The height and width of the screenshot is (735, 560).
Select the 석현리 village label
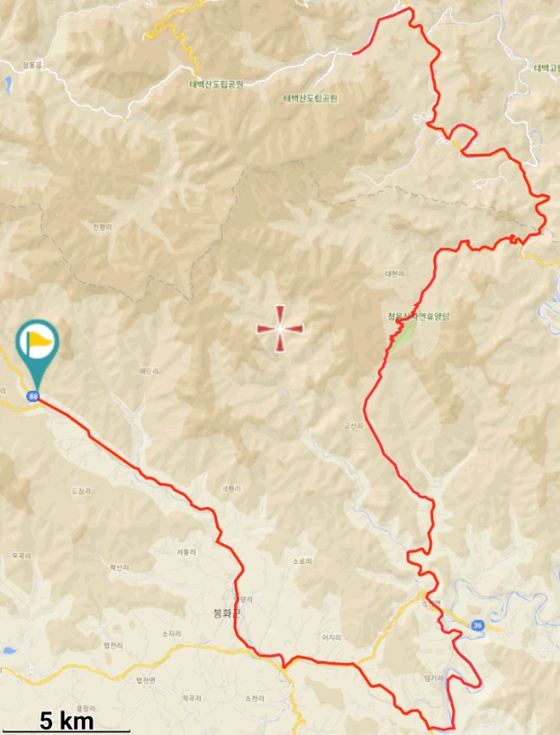231,488
